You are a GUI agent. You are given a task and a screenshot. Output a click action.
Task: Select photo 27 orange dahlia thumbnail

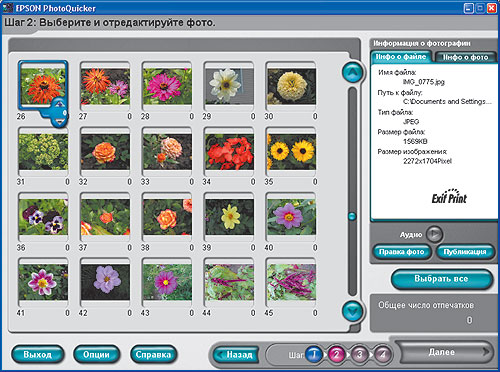coord(105,87)
